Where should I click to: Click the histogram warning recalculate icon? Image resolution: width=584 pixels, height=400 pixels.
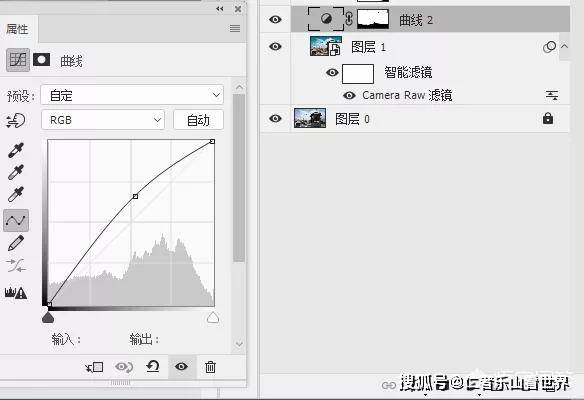coord(16,293)
